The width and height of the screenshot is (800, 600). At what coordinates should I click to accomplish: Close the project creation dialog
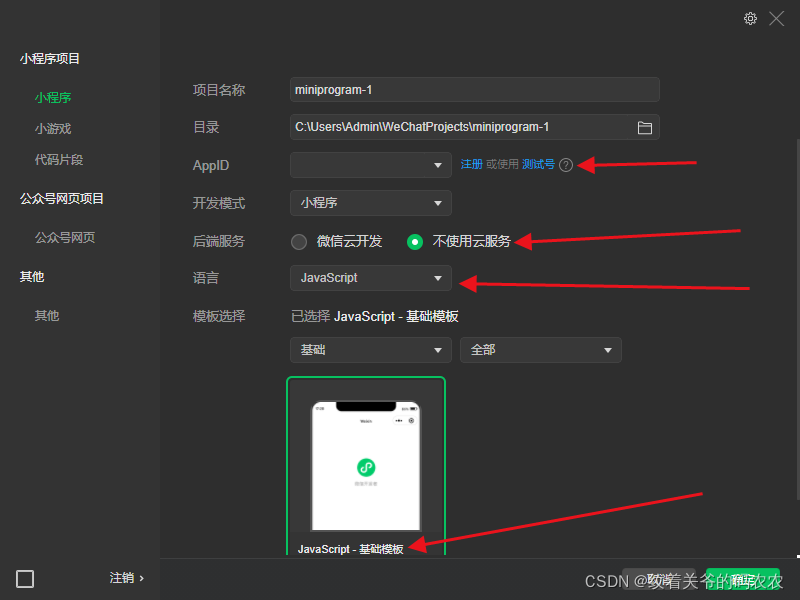click(x=777, y=19)
